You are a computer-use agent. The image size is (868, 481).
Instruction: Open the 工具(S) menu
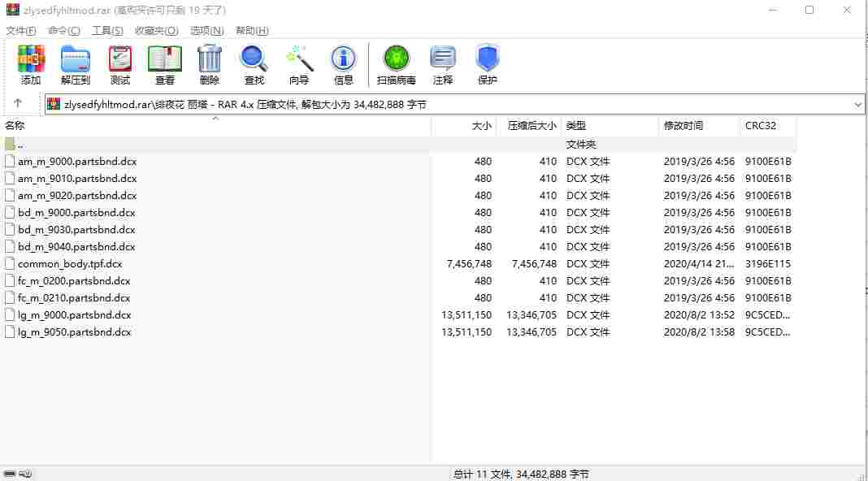coord(107,30)
